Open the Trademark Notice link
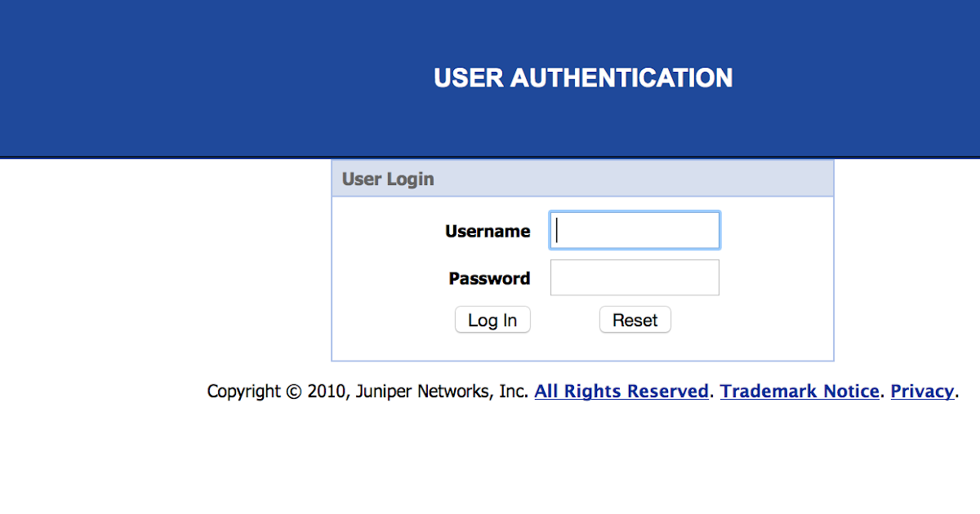The image size is (980, 514). pyautogui.click(x=800, y=392)
